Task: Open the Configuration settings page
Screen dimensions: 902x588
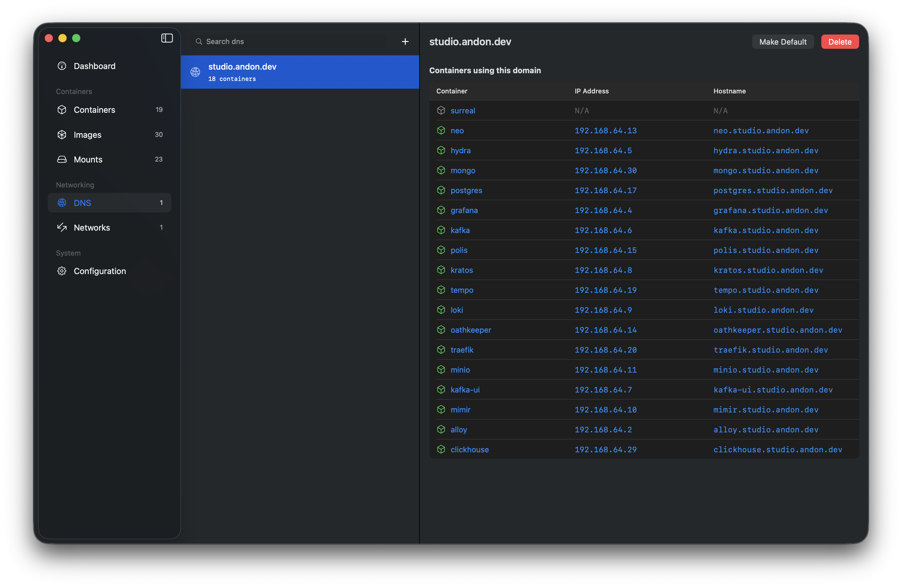Action: coord(110,271)
